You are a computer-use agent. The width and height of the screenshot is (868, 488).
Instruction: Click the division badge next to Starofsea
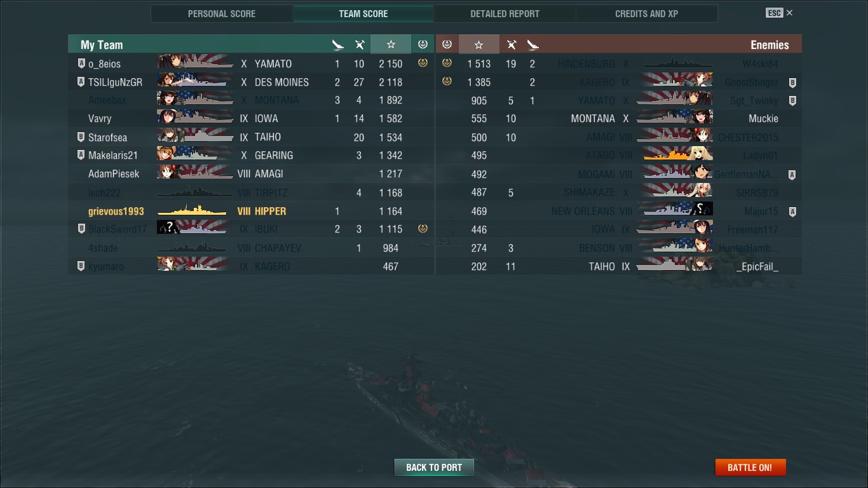point(81,137)
